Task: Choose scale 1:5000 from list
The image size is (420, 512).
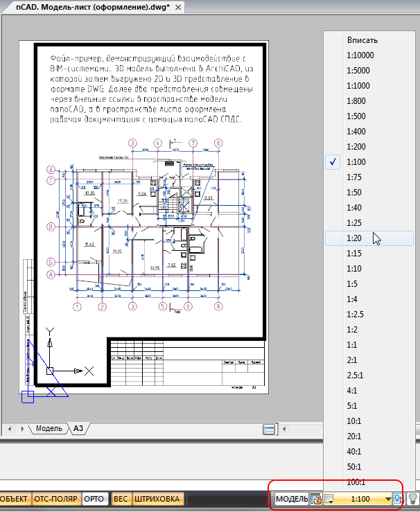Action: tap(369, 71)
